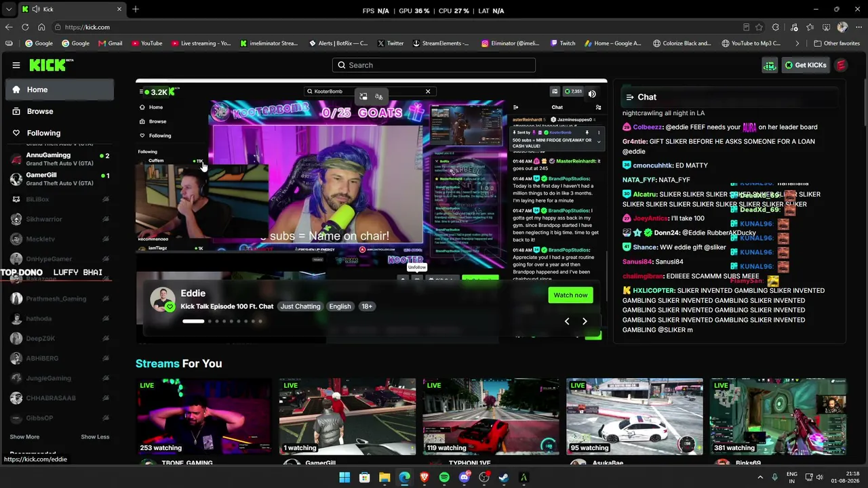Image resolution: width=868 pixels, height=488 pixels.
Task: Open Other favorites folder
Action: (837, 43)
